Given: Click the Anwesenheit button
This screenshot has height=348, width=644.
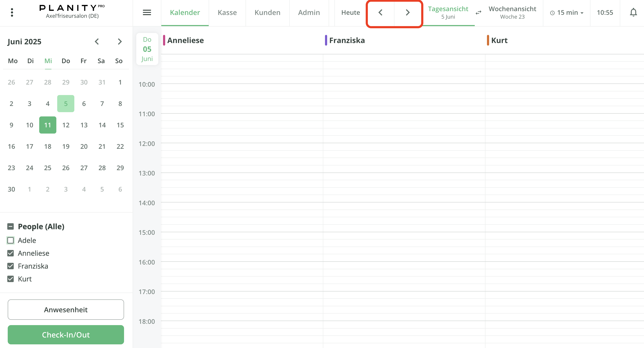Looking at the screenshot, I should (66, 309).
